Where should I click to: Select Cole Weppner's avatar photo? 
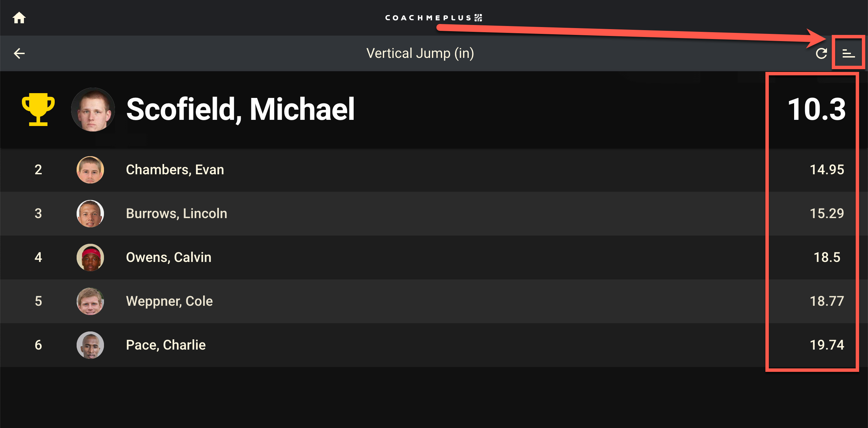(x=90, y=301)
